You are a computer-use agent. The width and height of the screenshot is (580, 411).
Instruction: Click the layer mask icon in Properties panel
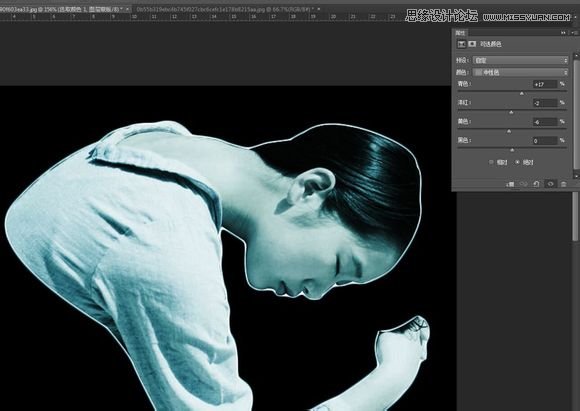coord(472,44)
